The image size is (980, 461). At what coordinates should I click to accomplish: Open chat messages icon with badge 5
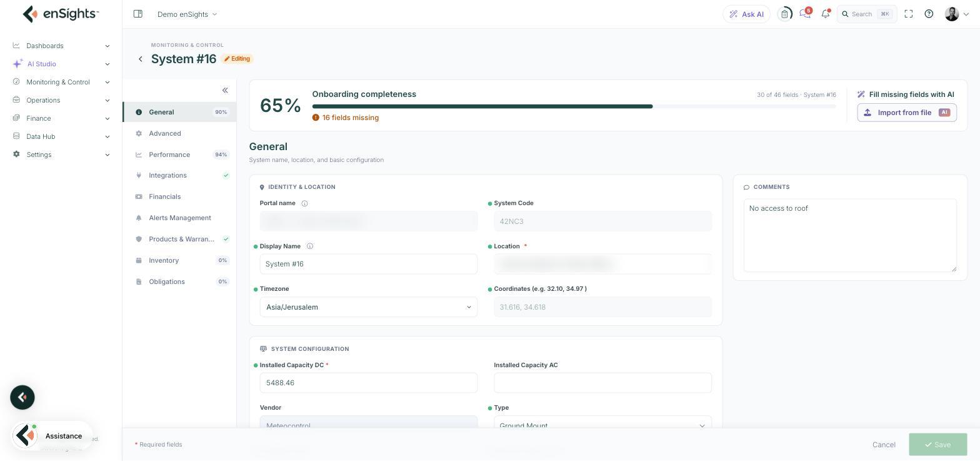point(805,14)
